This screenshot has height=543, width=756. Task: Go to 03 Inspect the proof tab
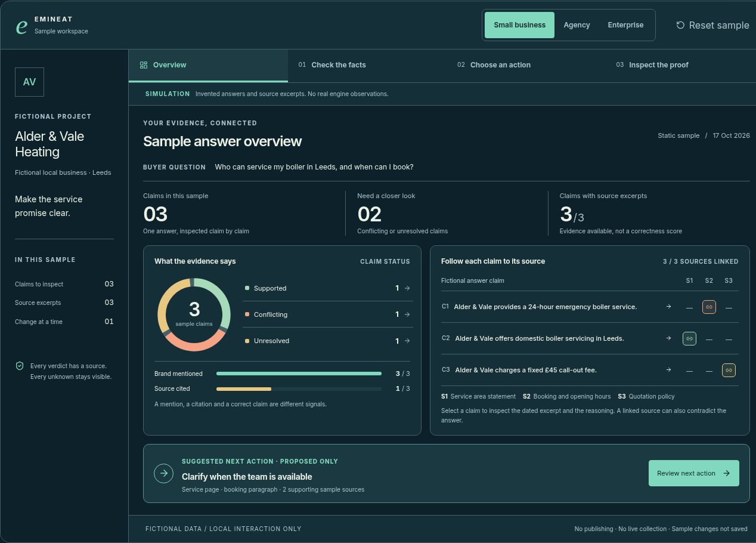click(x=681, y=65)
